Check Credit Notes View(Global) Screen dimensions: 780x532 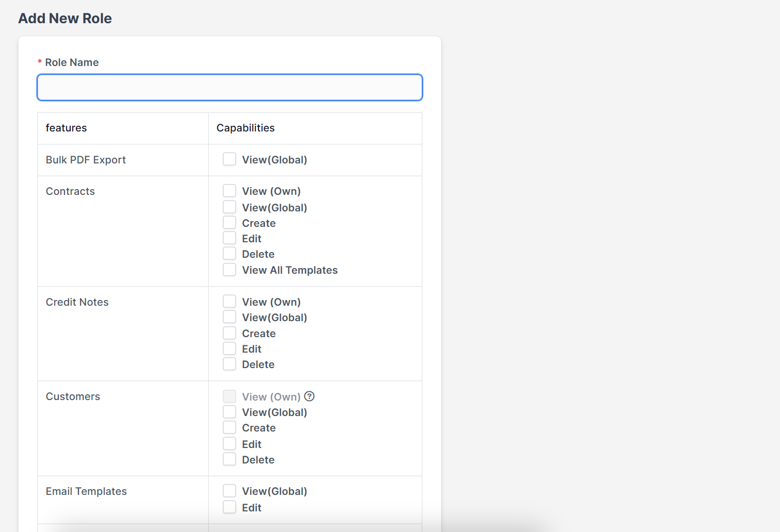(230, 317)
